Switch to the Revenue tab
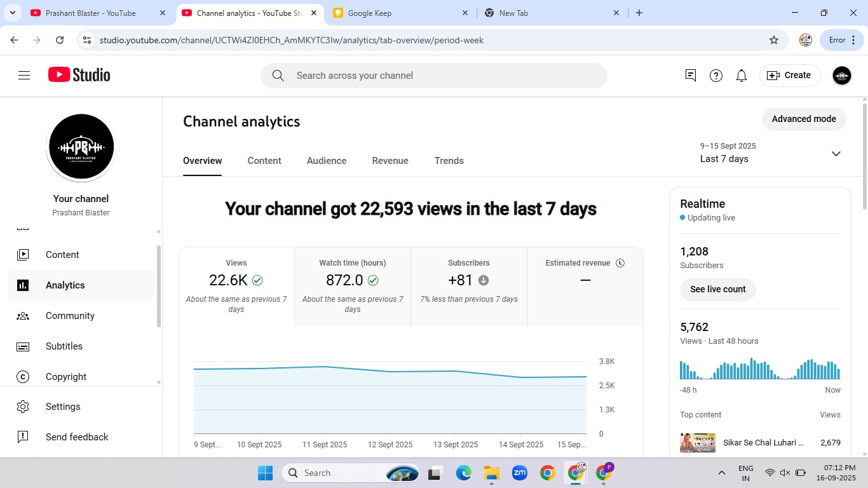This screenshot has width=868, height=488. (390, 161)
